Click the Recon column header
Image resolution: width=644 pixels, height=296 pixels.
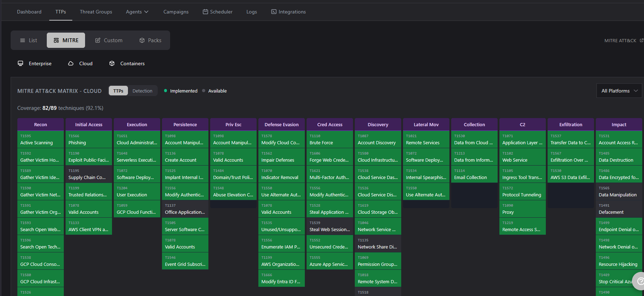coord(40,124)
